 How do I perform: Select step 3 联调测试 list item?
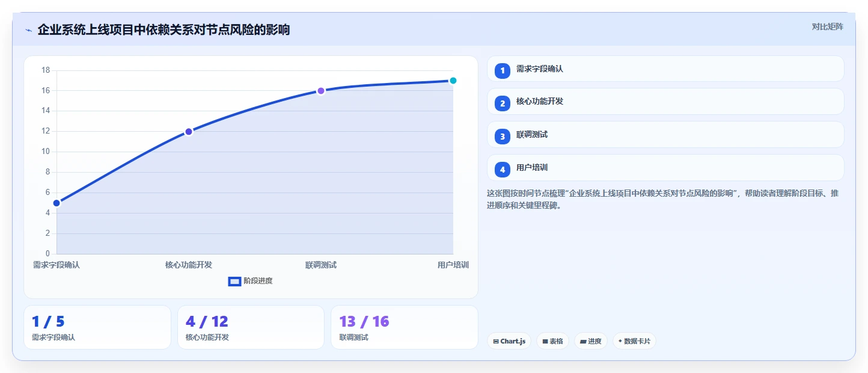(665, 135)
